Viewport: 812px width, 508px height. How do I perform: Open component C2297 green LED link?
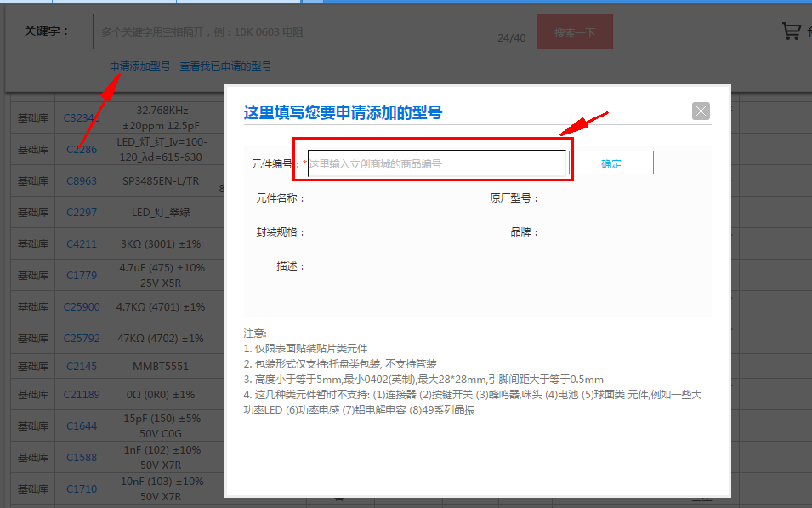(82, 212)
